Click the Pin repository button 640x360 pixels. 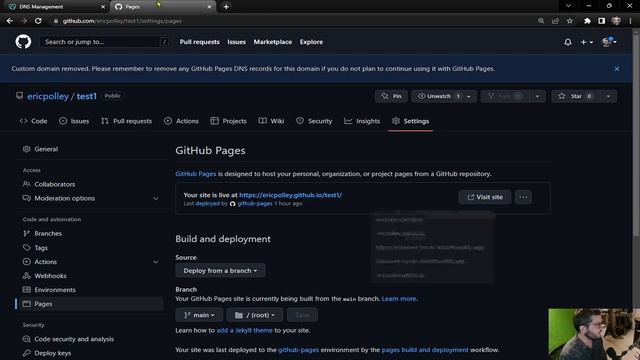(x=391, y=96)
